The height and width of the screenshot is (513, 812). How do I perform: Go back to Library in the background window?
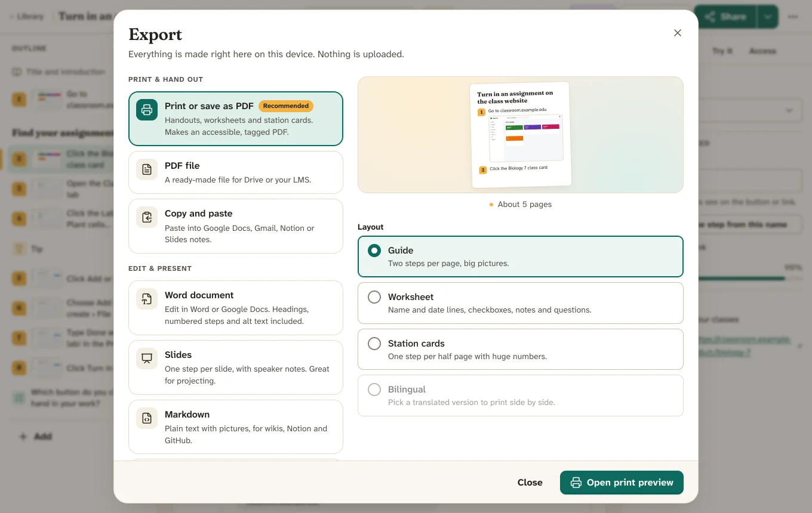27,17
